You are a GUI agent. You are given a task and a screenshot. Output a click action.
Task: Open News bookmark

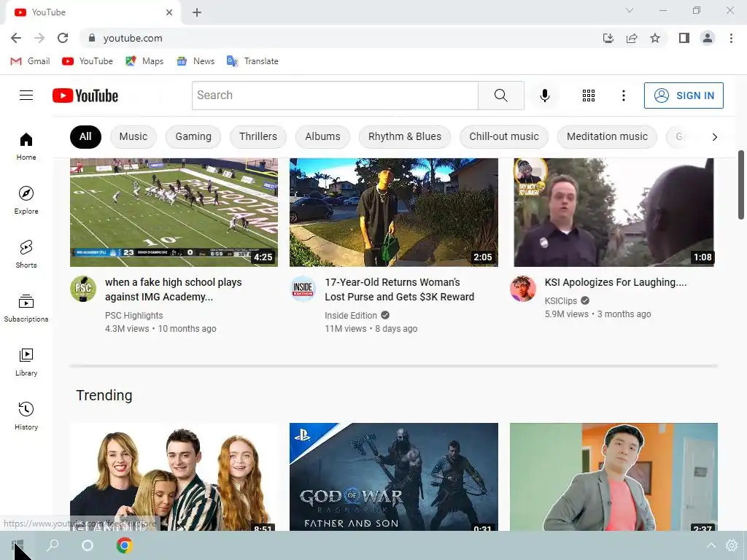tap(196, 61)
